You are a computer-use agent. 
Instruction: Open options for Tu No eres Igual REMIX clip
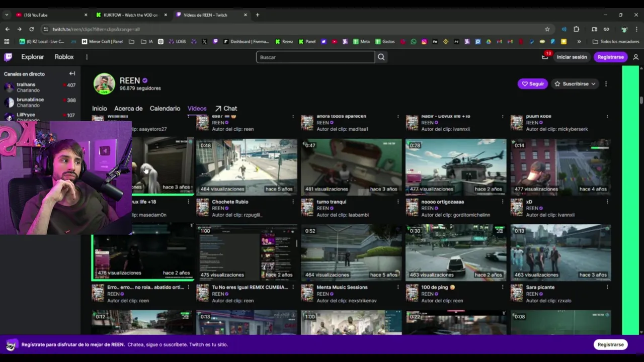click(x=293, y=287)
